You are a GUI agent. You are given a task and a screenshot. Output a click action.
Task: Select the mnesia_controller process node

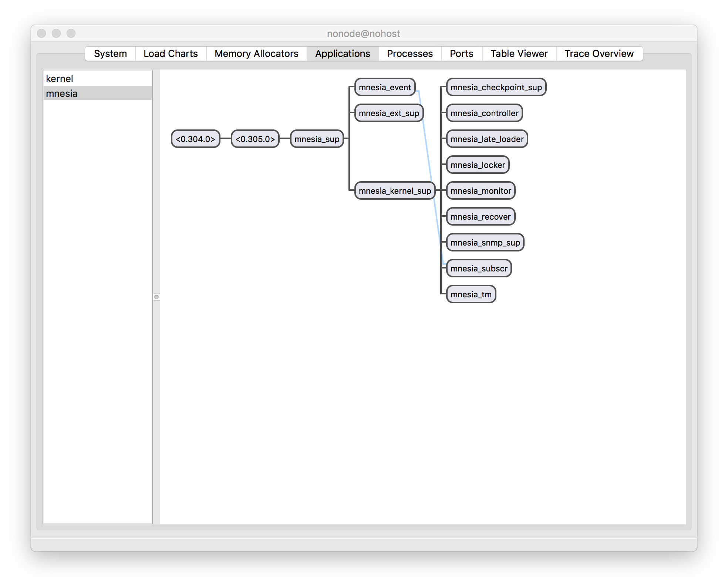tap(484, 113)
